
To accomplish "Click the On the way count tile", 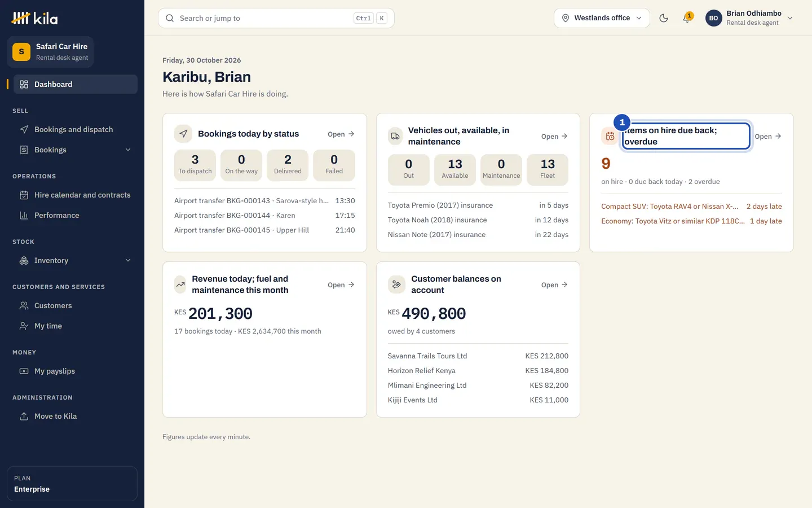I will pos(241,165).
